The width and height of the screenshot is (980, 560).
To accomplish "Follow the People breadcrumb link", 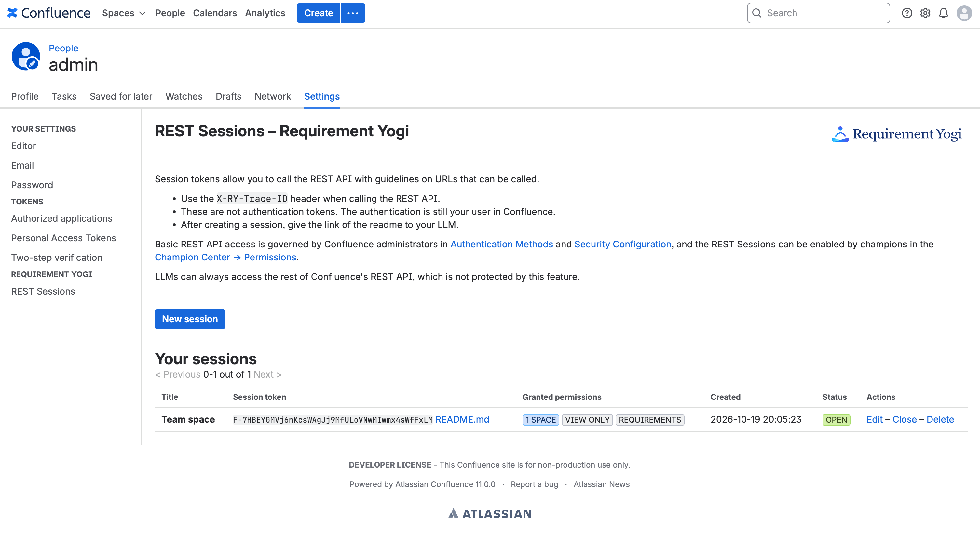I will click(x=63, y=48).
